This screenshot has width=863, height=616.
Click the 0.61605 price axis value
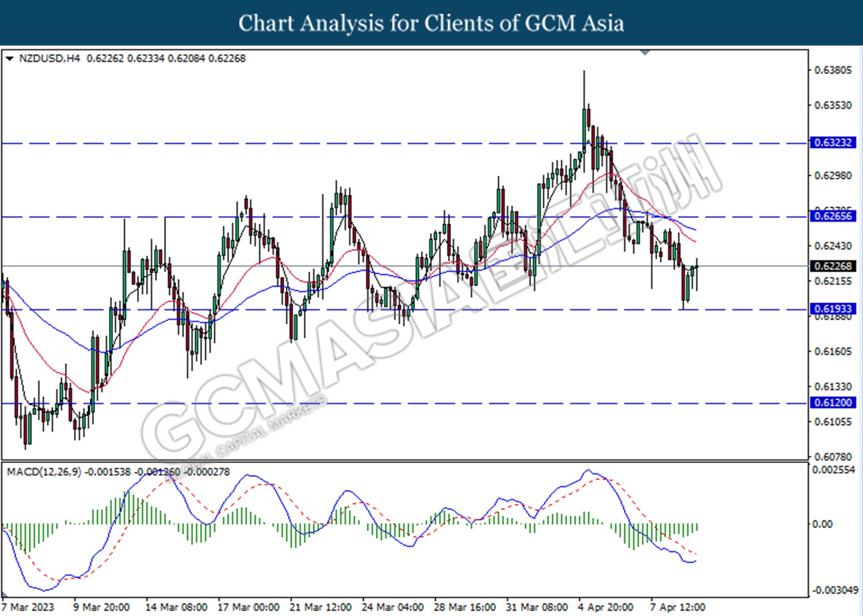point(833,352)
